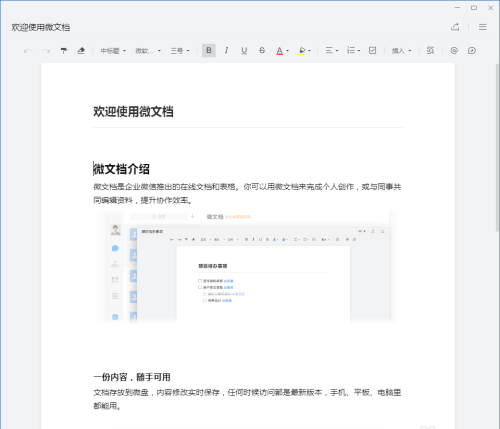Expand the font color options arrow
The width and height of the screenshot is (500, 429).
[x=287, y=51]
